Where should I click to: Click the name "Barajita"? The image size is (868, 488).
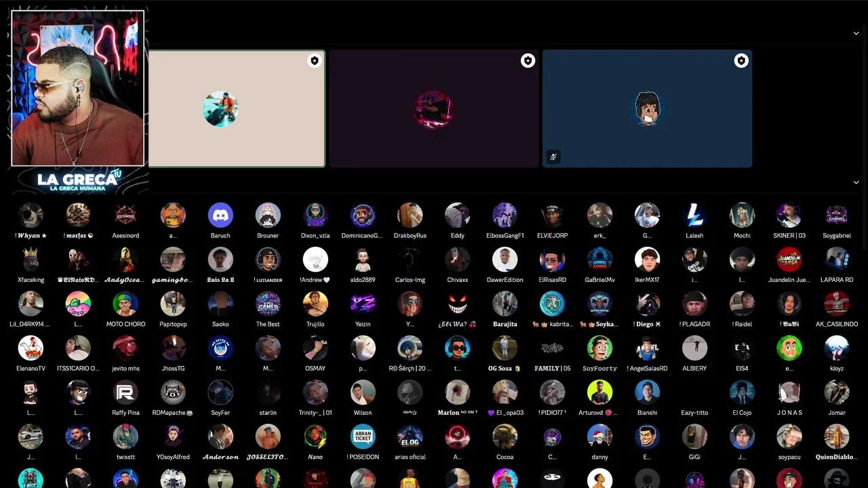505,324
